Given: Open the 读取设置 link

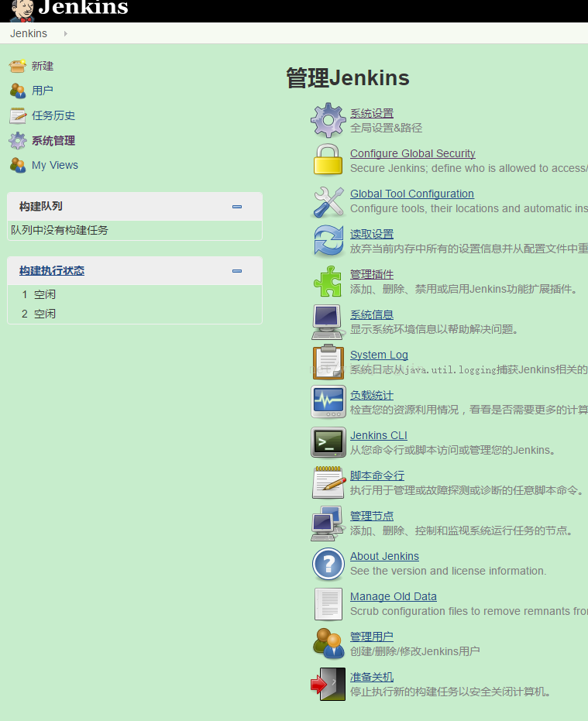Looking at the screenshot, I should pyautogui.click(x=372, y=234).
